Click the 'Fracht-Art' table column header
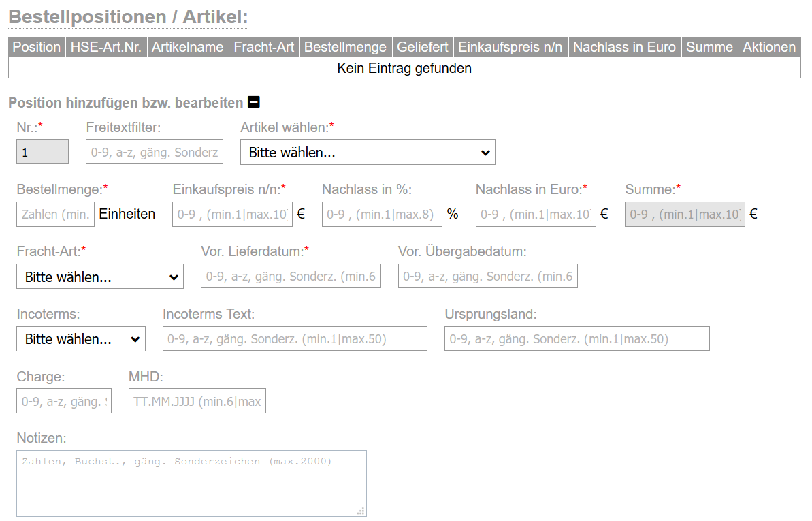Image resolution: width=812 pixels, height=521 pixels. [264, 47]
